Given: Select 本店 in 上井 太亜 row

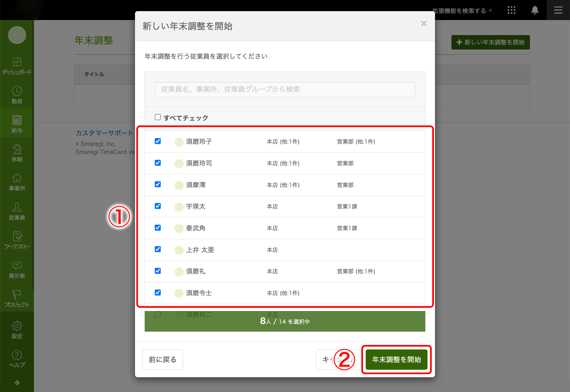Looking at the screenshot, I should 272,250.
